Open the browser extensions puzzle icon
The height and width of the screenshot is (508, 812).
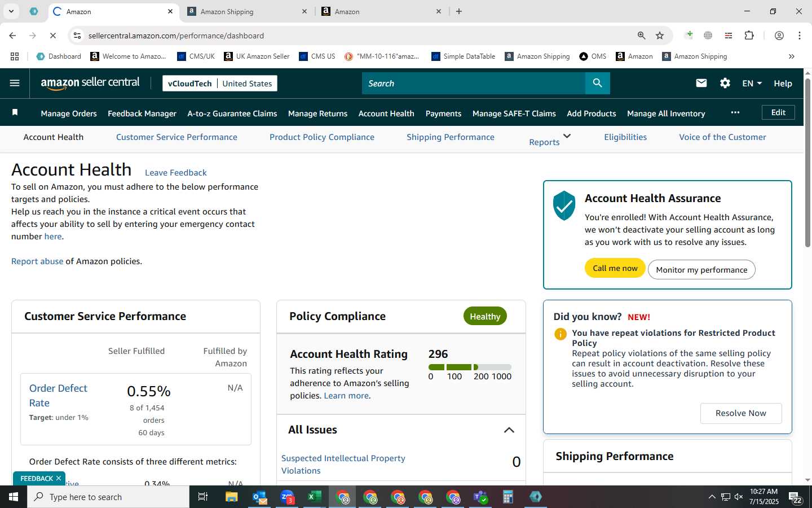point(749,36)
